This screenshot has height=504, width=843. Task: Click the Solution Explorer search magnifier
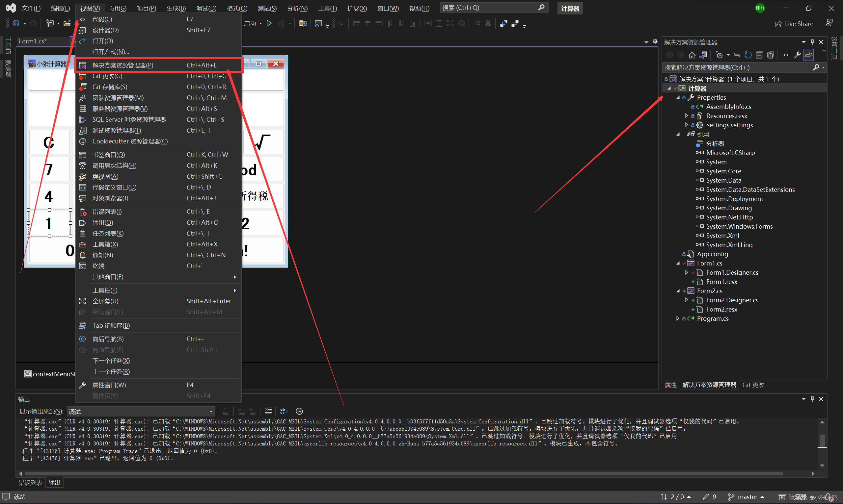pos(816,67)
